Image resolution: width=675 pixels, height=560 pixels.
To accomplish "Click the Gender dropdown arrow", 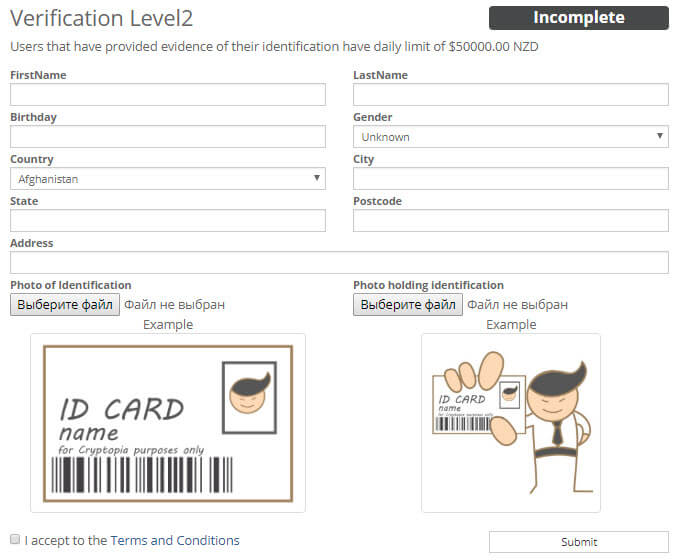I will point(660,136).
